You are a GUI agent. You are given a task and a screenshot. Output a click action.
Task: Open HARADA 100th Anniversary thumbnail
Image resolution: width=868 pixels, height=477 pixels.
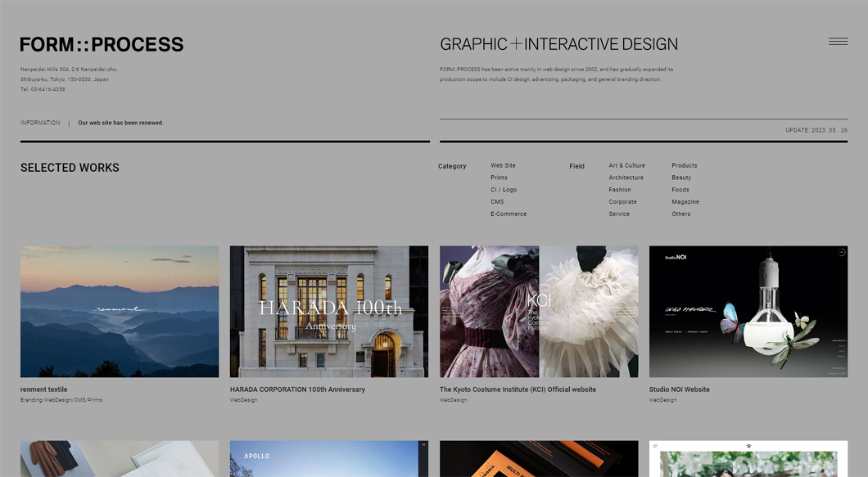pyautogui.click(x=329, y=311)
